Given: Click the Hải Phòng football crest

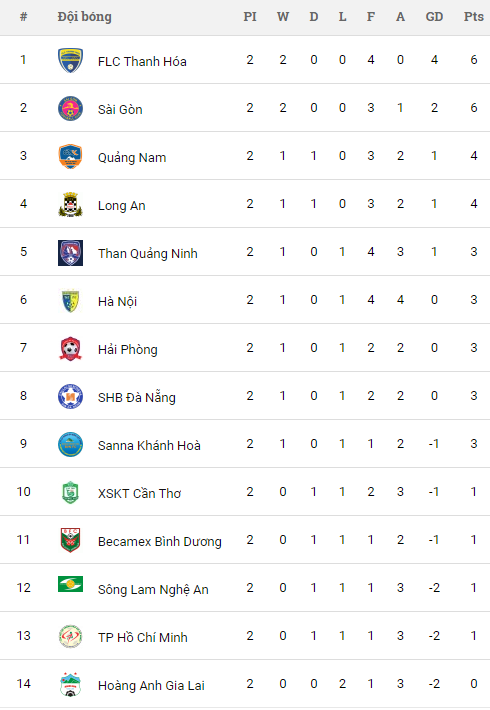Looking at the screenshot, I should click(70, 348).
